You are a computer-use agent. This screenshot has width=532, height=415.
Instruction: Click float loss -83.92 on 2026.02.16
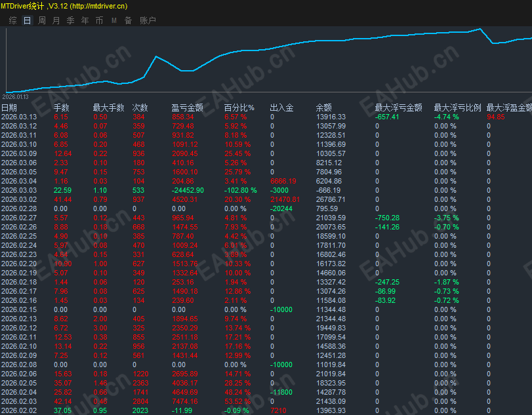tap(386, 300)
